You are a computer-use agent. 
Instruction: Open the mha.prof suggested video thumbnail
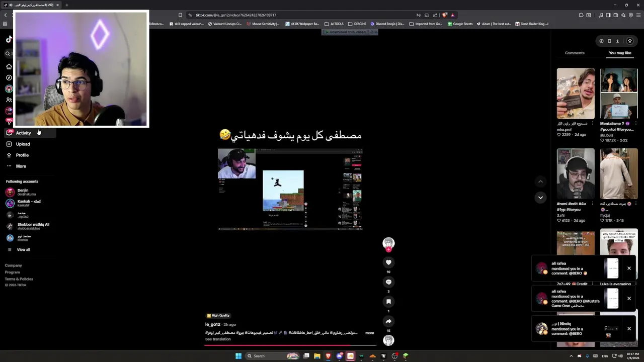pyautogui.click(x=576, y=94)
